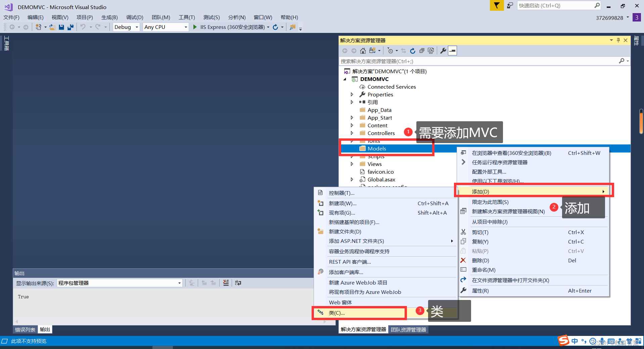Open the Any CPU platform dropdown
The image size is (644, 349).
[x=166, y=27]
